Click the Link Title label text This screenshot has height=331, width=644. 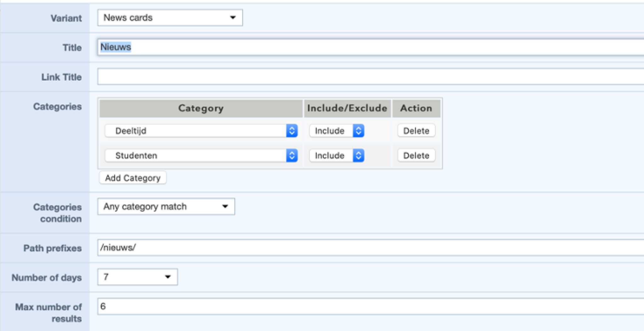pos(61,77)
